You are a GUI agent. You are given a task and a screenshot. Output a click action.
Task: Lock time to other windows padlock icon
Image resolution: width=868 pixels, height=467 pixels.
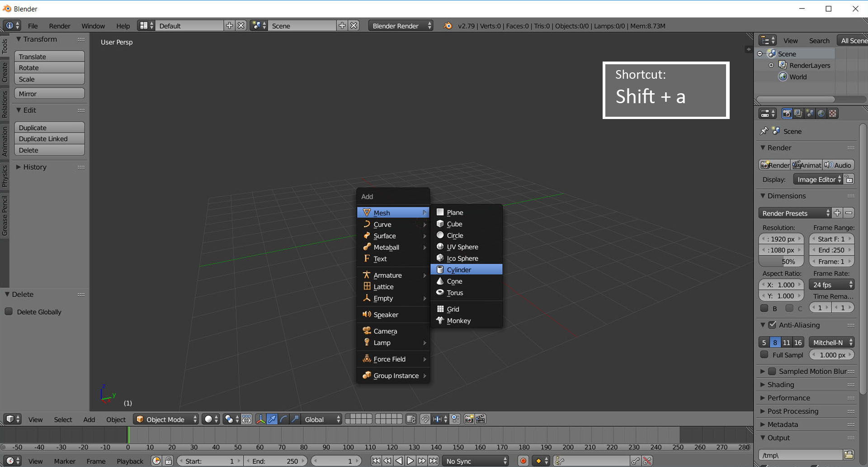point(168,461)
